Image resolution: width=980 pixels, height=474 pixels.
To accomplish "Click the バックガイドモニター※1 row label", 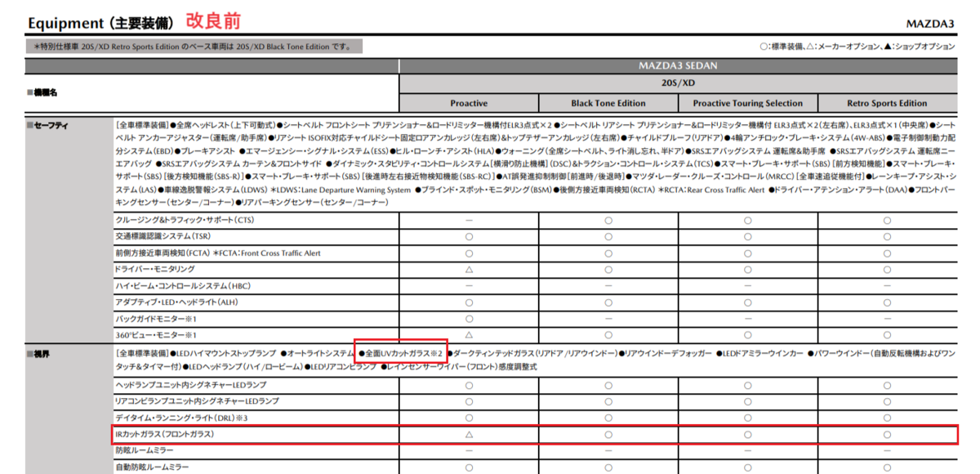I will coord(156,319).
